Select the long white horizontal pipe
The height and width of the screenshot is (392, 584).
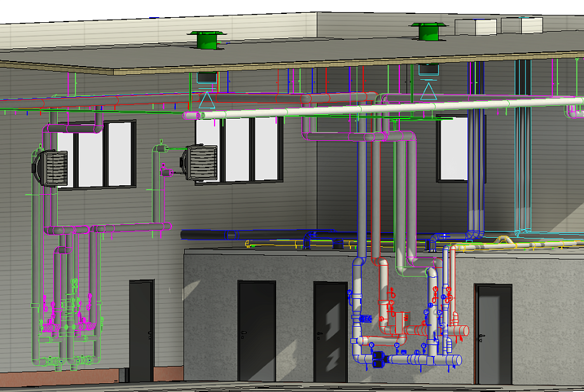pos(381,108)
